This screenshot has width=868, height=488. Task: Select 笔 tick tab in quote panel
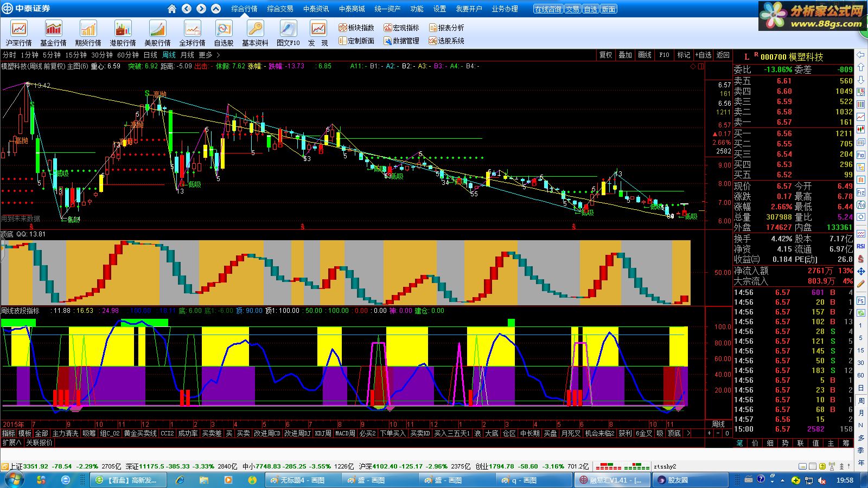[x=739, y=443]
